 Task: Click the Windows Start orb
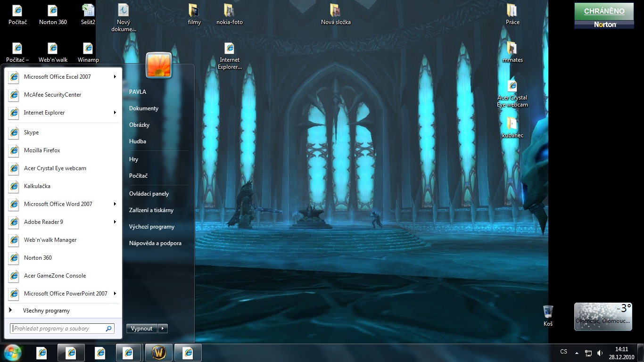point(13,353)
